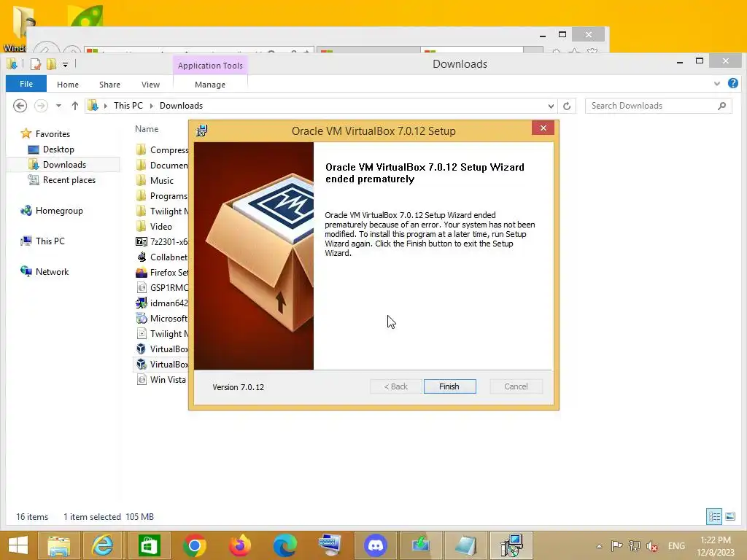Image resolution: width=747 pixels, height=560 pixels.
Task: Launch Microsoft Edge from the taskbar
Action: click(285, 545)
